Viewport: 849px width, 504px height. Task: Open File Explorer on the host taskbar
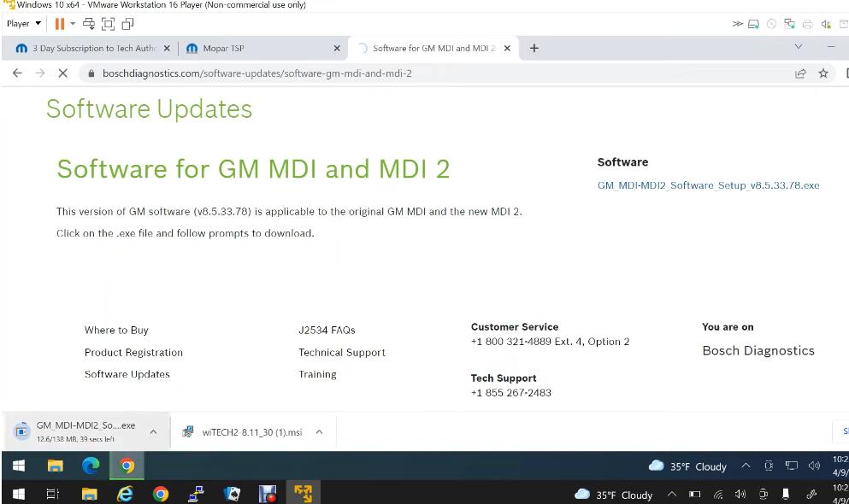tap(89, 494)
